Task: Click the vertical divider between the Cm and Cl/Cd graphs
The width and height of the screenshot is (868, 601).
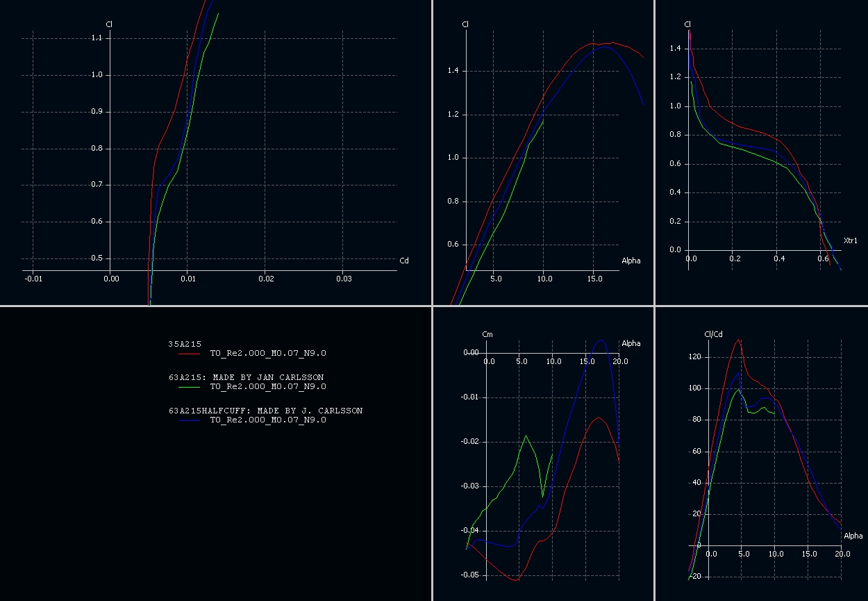Action: 654,453
